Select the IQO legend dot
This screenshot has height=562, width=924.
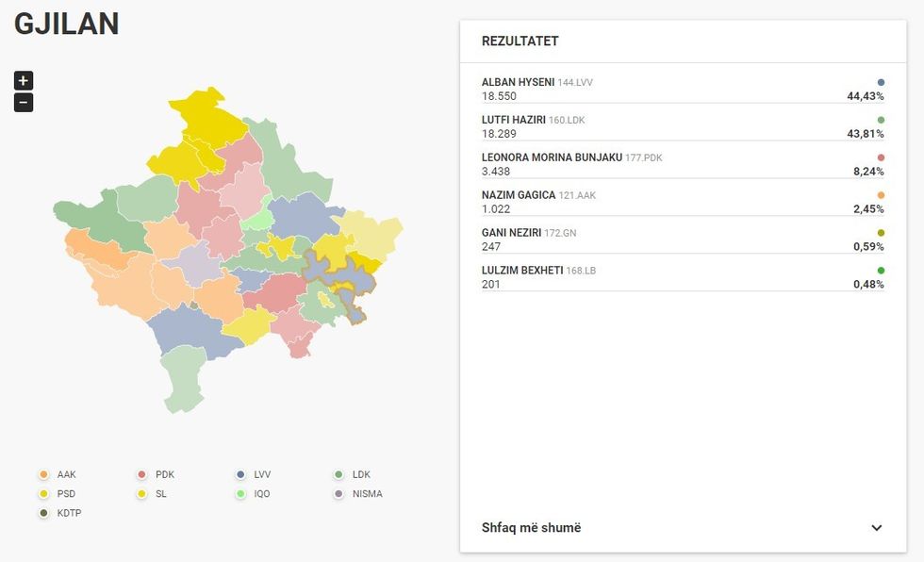click(x=241, y=493)
